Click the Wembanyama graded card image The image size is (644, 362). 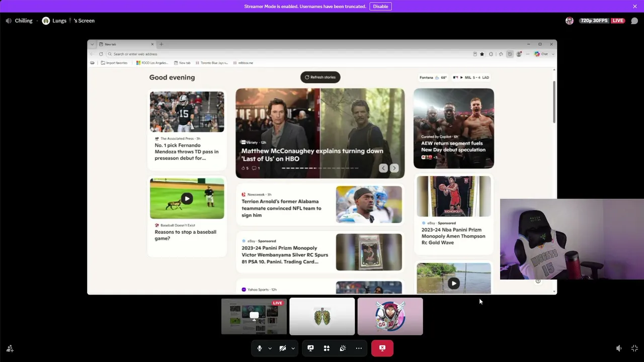[369, 252]
